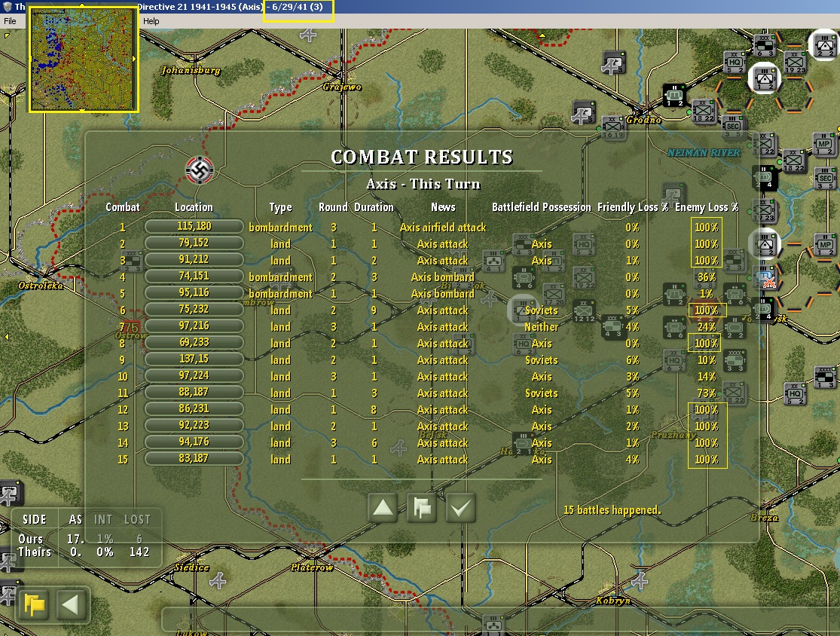The image size is (840, 636).
Task: Select the infantry unit 19 23 at top right
Action: pos(795,63)
